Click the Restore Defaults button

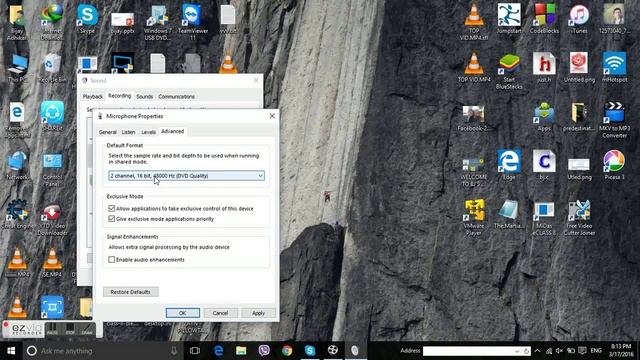tap(131, 292)
